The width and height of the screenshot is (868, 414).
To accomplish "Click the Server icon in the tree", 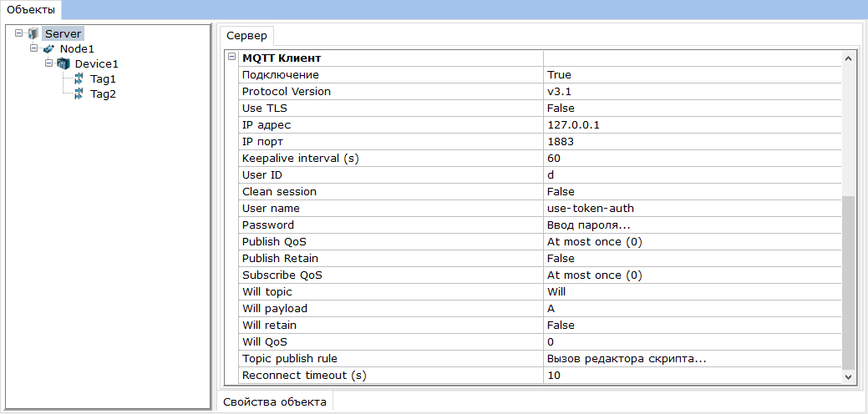I will tap(33, 34).
